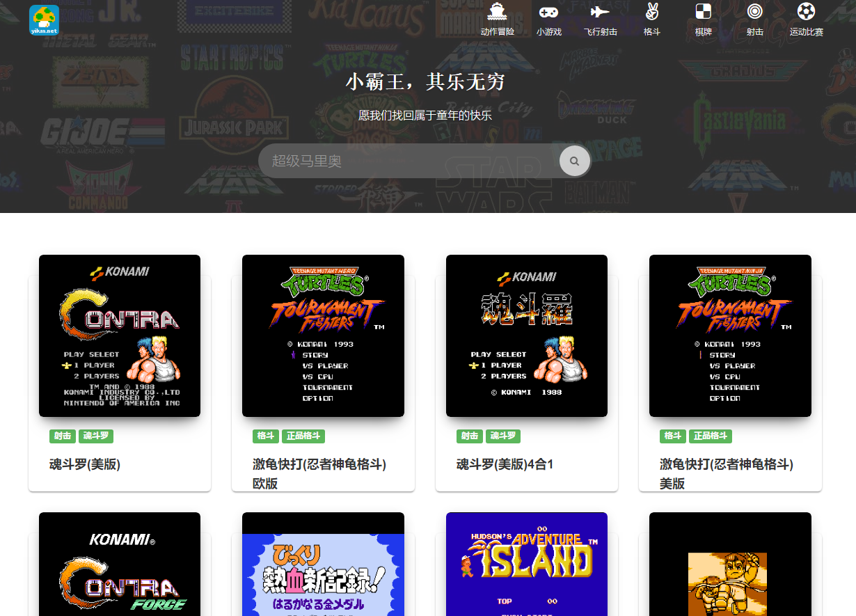Click the 格斗 fighting glove icon
The image size is (856, 616).
(x=651, y=11)
